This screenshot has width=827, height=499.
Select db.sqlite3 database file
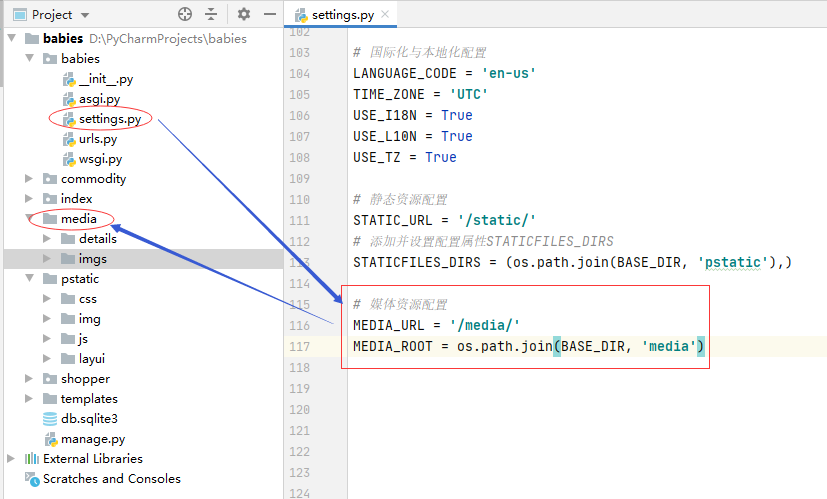pos(89,419)
